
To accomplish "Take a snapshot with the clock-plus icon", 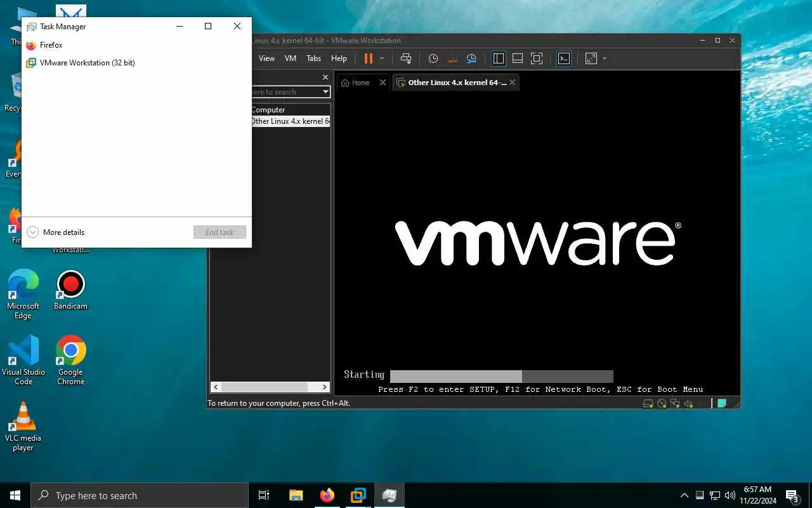I will (433, 58).
